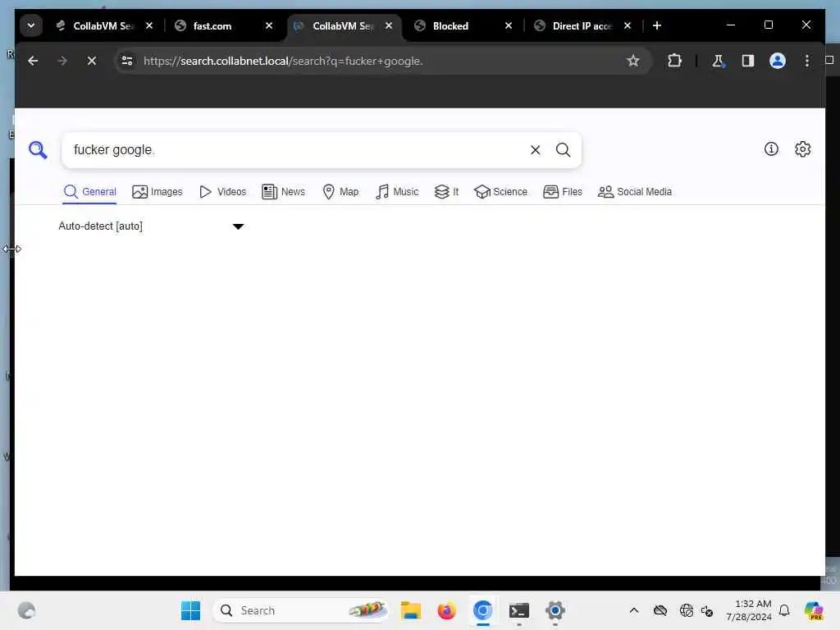
Task: Select the Science category tab
Action: (501, 192)
